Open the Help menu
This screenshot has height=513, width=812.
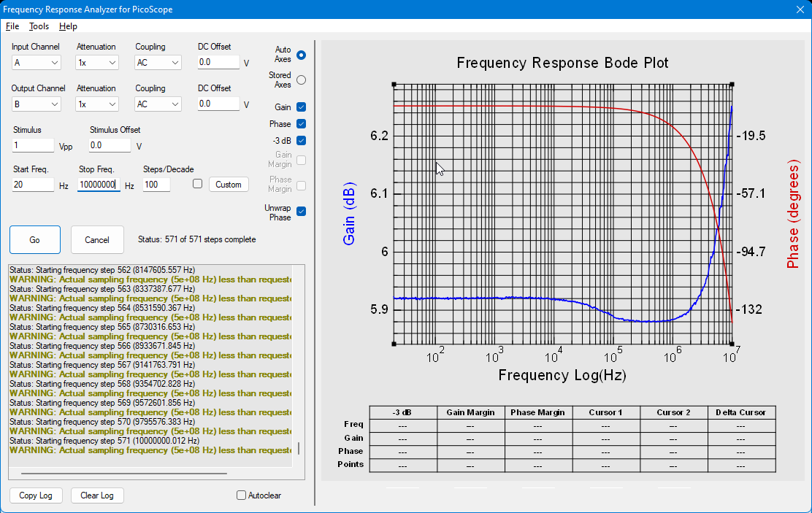coord(68,26)
